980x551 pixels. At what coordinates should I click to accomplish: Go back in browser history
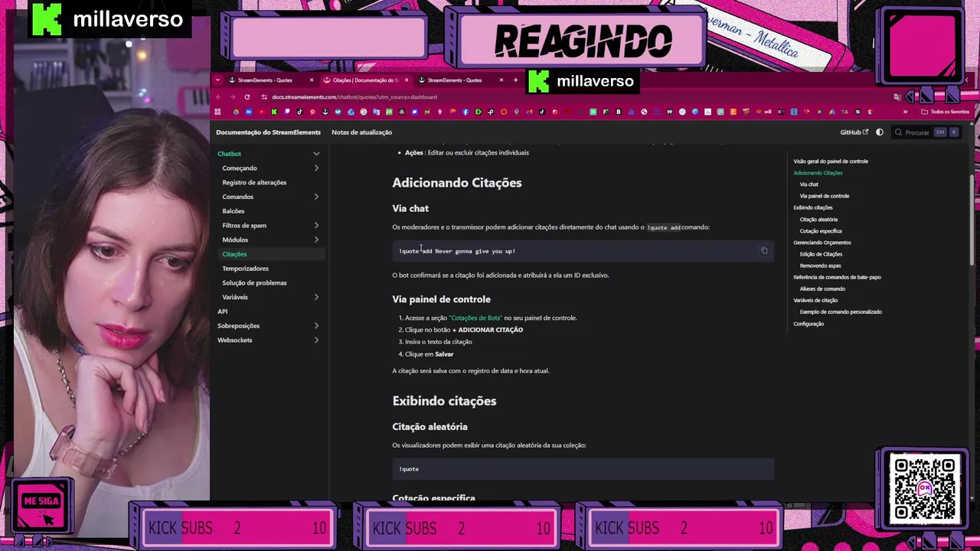218,97
